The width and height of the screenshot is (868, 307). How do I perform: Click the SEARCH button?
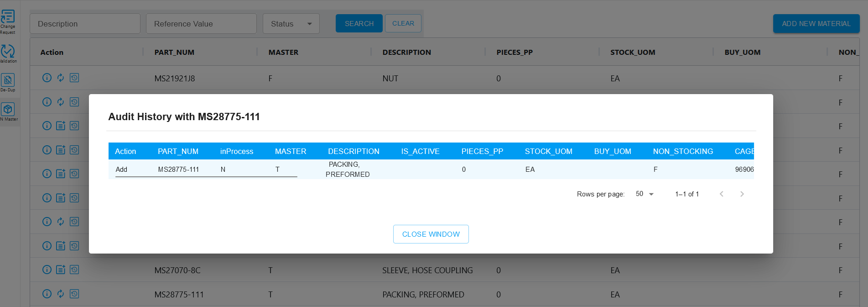[359, 24]
